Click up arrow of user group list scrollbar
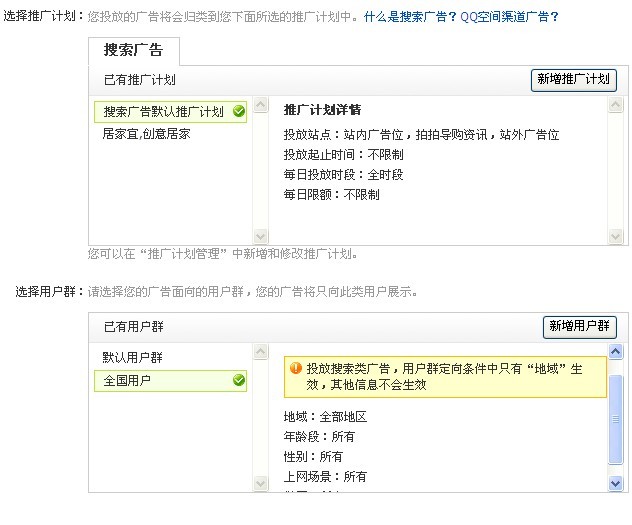 coord(260,352)
